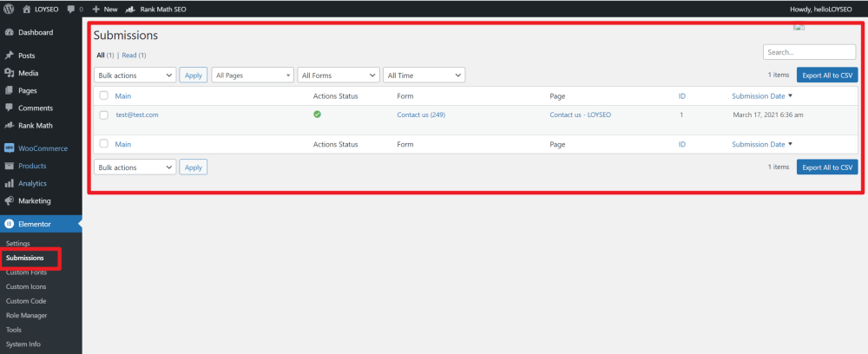868x354 pixels.
Task: Open the bottom Bulk actions dropdown
Action: [135, 167]
